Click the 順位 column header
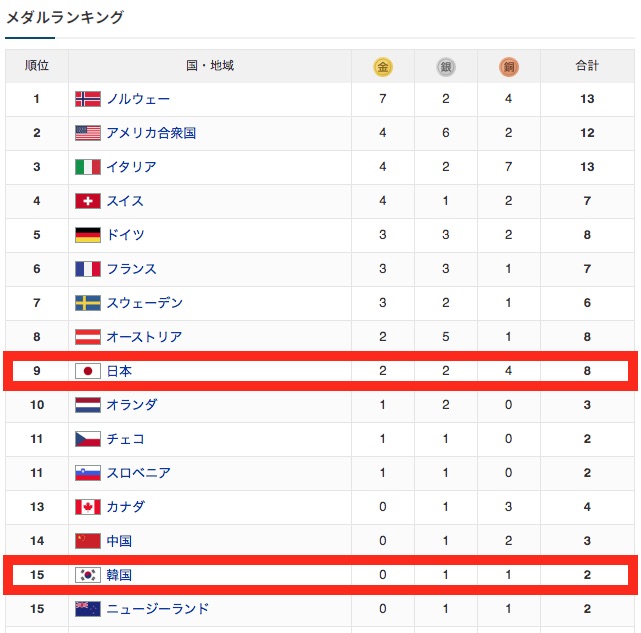Image resolution: width=641 pixels, height=633 pixels. 36,66
